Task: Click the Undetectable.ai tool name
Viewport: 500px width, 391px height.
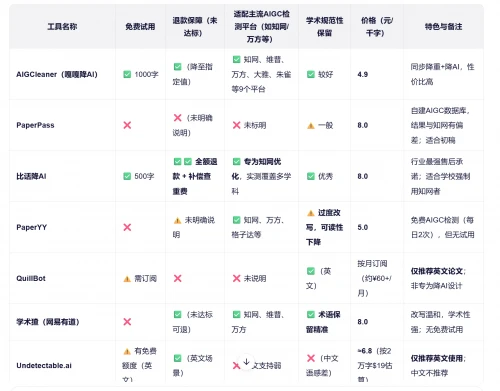Action: coord(44,365)
